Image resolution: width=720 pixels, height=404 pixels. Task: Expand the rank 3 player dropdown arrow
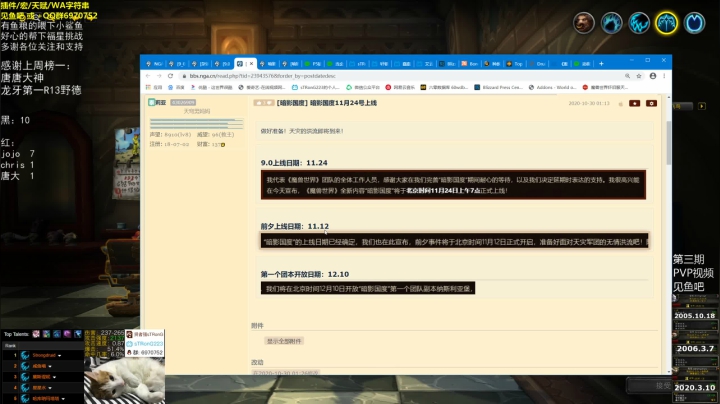[54, 377]
